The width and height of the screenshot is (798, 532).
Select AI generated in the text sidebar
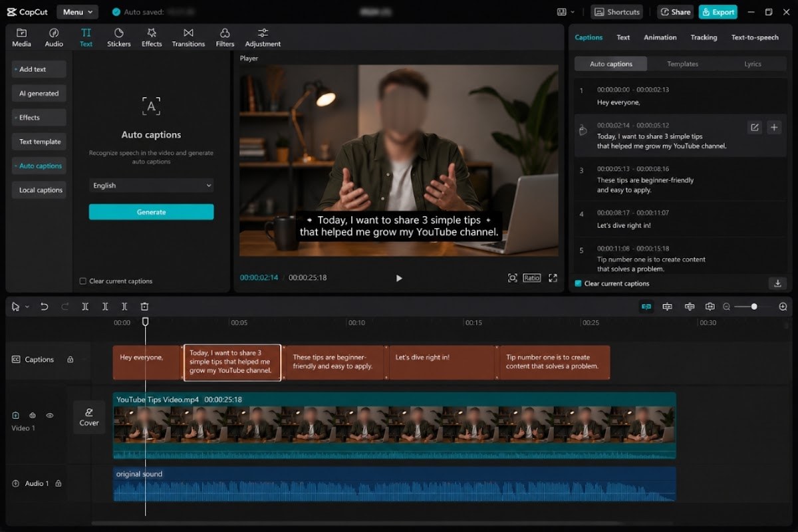(39, 94)
